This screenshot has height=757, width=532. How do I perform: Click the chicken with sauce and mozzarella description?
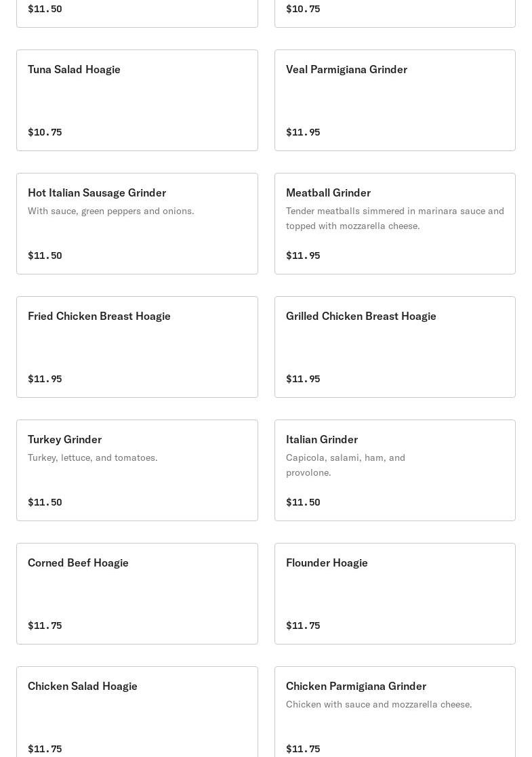379,704
